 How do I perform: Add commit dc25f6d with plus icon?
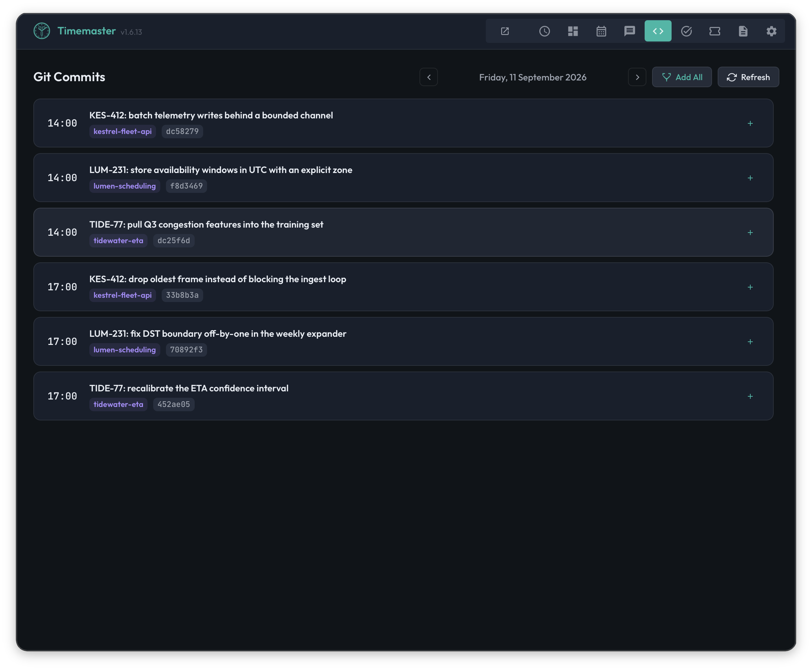click(750, 233)
